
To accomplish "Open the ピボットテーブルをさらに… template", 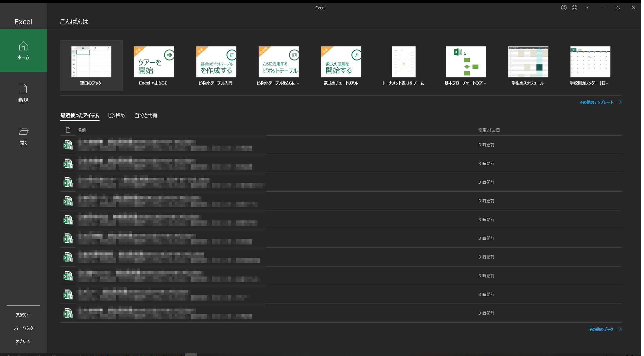I will [278, 66].
